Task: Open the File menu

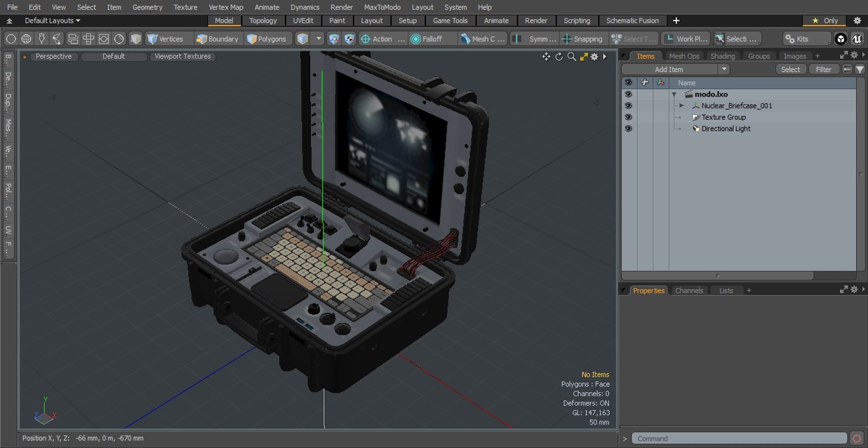Action: tap(12, 7)
